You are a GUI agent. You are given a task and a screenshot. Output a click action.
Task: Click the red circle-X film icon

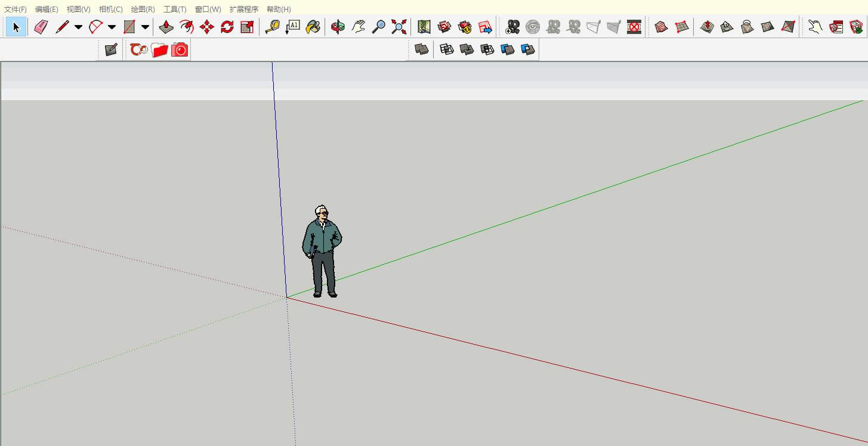tap(634, 27)
